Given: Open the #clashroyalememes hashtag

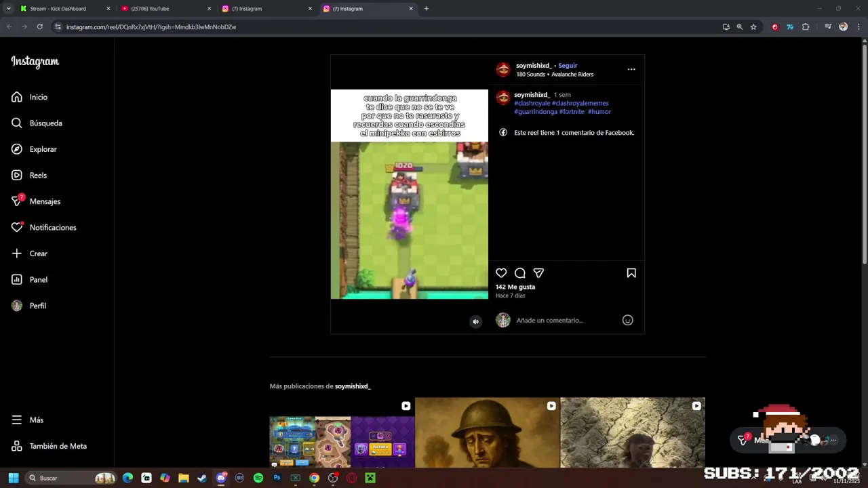Looking at the screenshot, I should [580, 103].
